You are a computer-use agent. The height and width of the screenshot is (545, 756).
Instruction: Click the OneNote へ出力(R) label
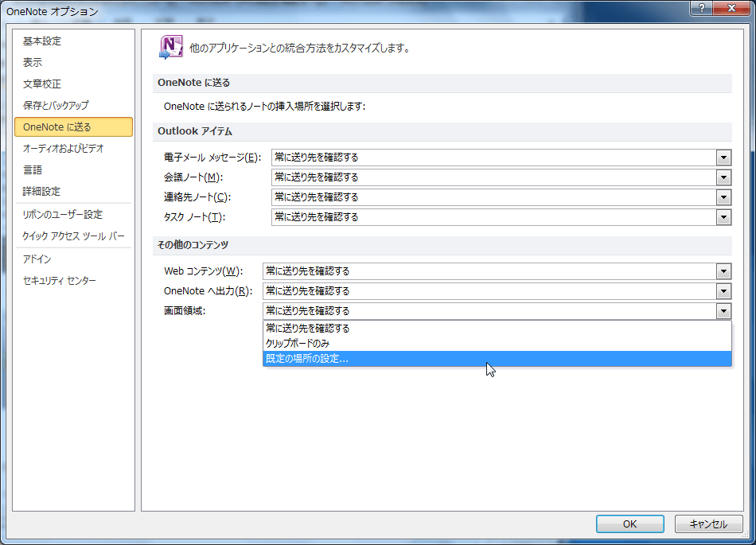pos(208,291)
